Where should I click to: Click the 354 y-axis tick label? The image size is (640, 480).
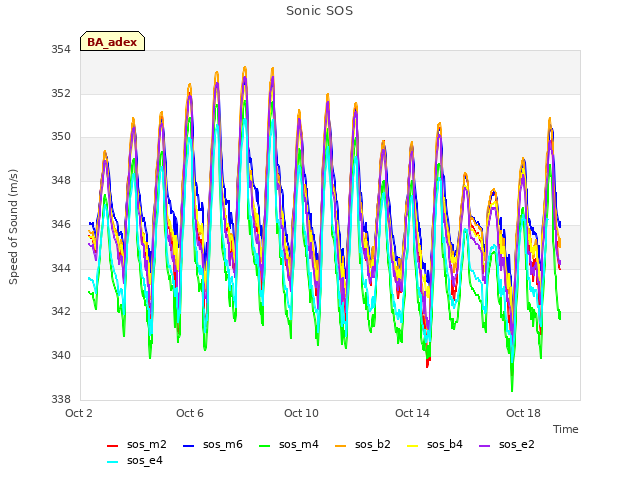(x=61, y=49)
